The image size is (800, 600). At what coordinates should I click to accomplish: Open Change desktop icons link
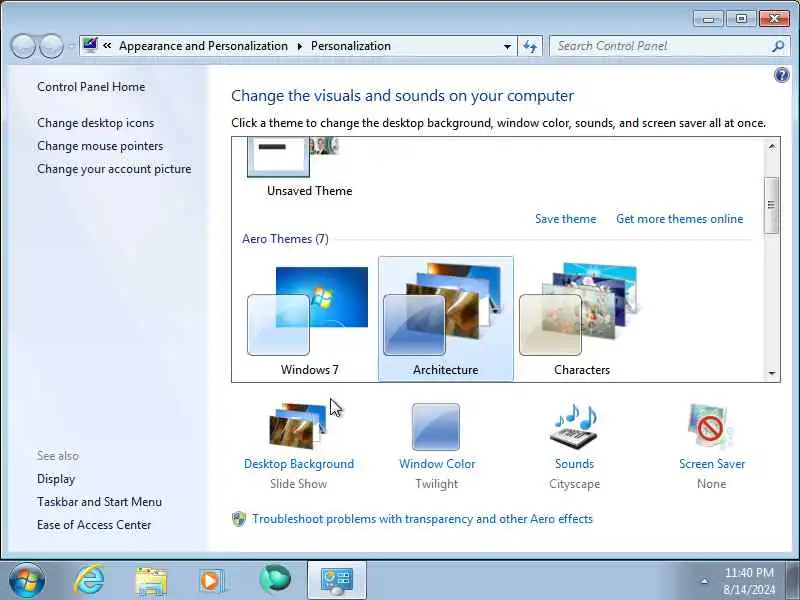coord(95,123)
